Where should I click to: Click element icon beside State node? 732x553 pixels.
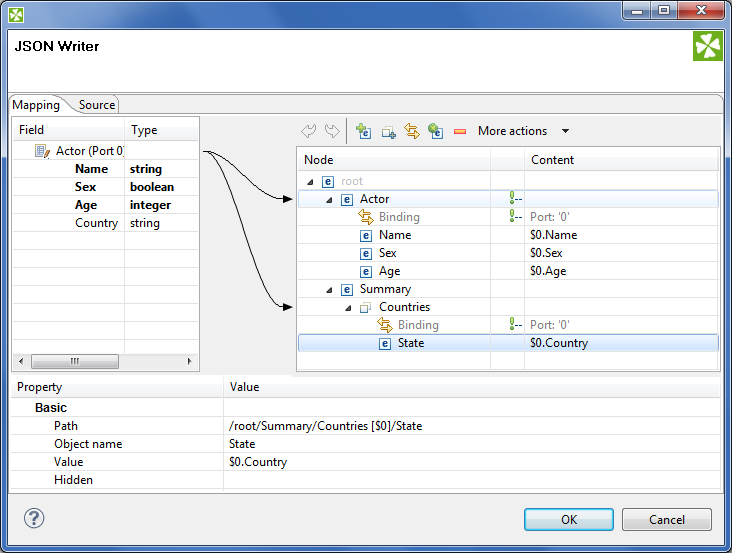[385, 344]
